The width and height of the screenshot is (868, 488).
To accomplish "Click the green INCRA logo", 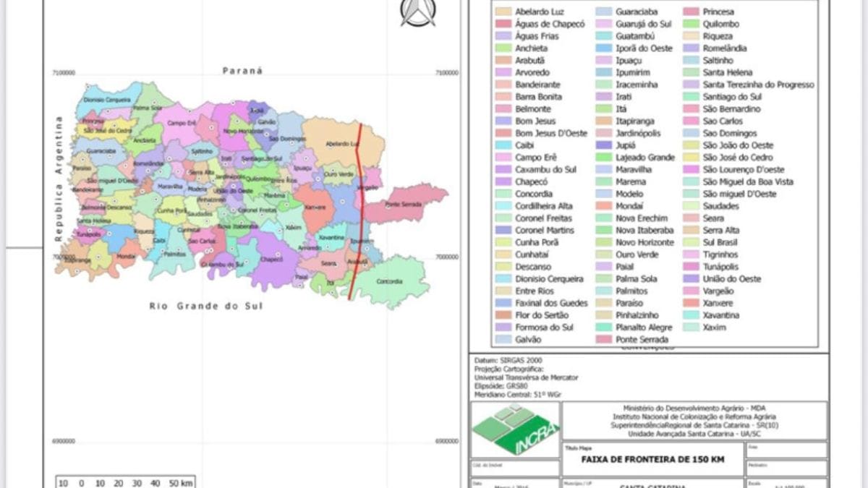I will coord(514,429).
